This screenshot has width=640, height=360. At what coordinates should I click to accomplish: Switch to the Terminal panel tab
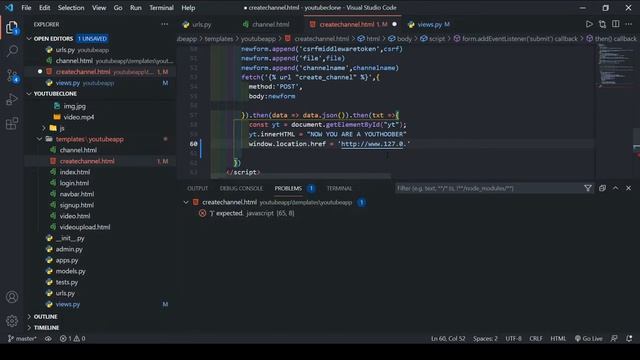click(x=339, y=188)
